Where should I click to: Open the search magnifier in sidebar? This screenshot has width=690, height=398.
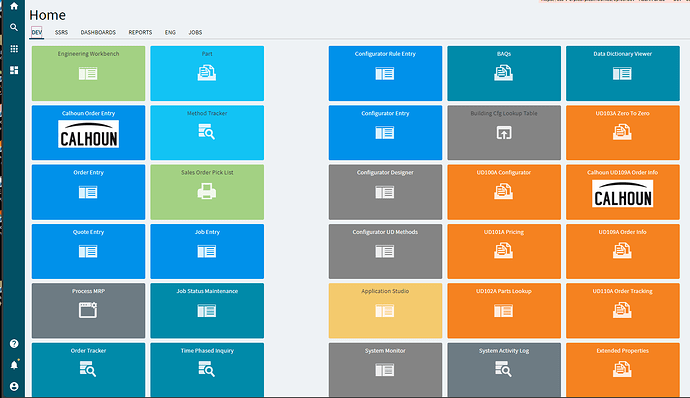[x=14, y=27]
